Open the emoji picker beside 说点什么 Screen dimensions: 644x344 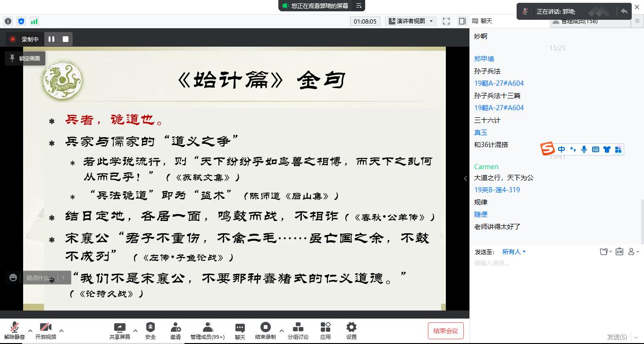[13, 278]
